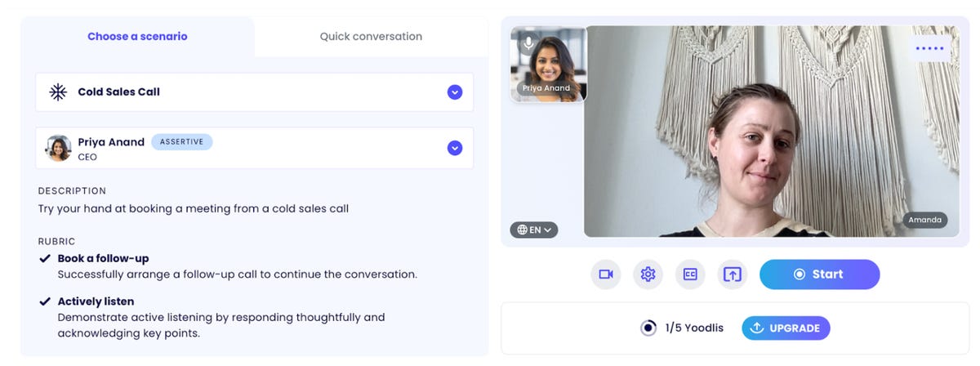980x366 pixels.
Task: Toggle the camera video icon
Action: [x=606, y=274]
